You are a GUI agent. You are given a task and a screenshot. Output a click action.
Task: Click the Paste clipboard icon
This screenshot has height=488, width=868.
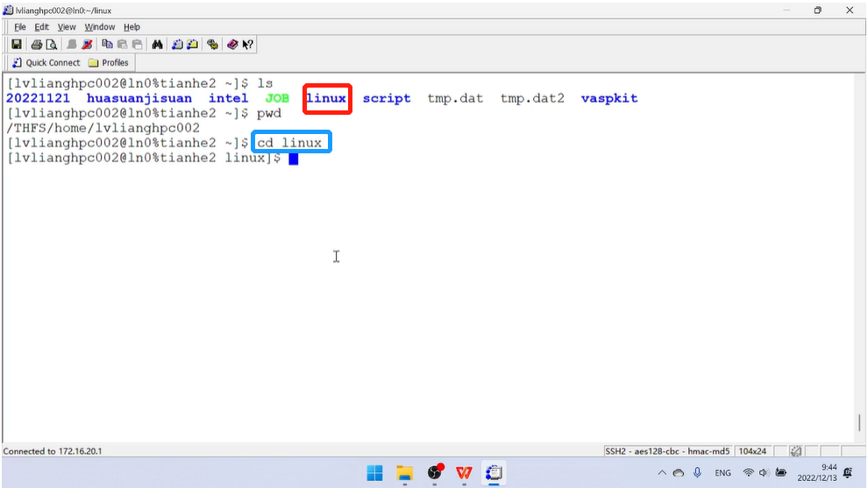pyautogui.click(x=123, y=45)
